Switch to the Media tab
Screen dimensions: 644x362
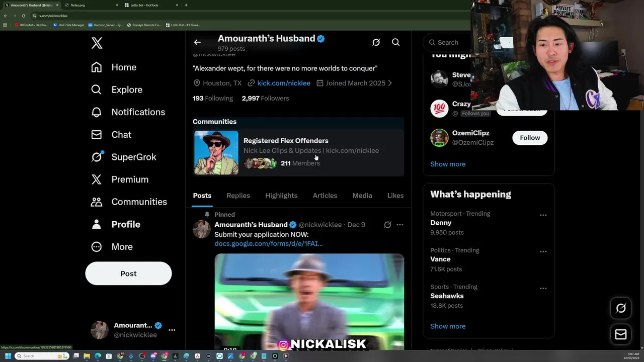[x=362, y=196]
